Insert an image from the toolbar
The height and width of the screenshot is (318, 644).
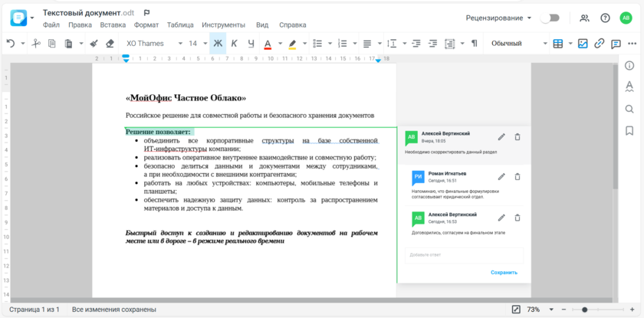tap(583, 44)
